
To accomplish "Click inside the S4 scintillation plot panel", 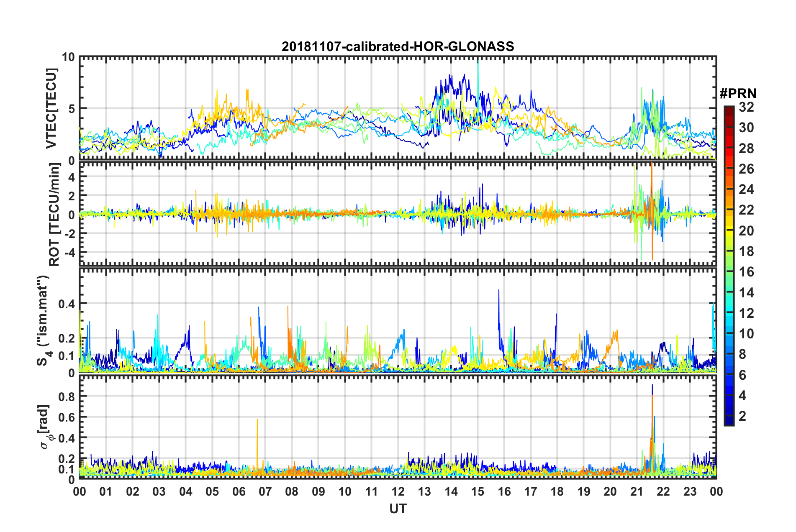I will [x=398, y=320].
